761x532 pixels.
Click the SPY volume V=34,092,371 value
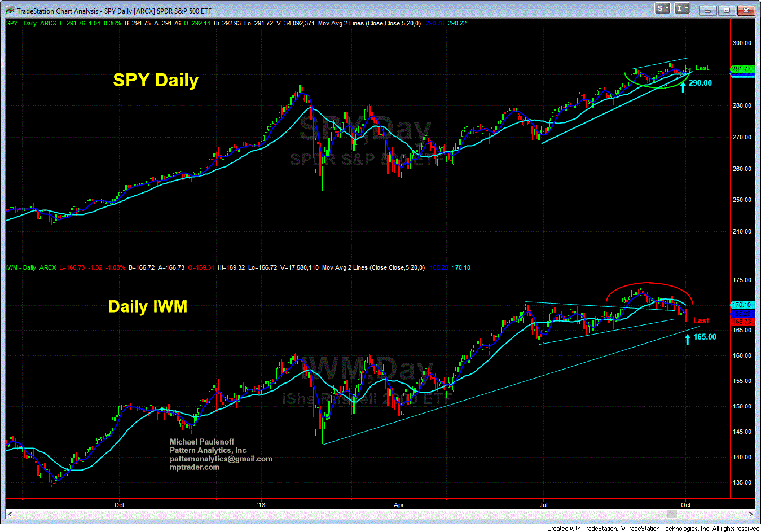coord(295,23)
